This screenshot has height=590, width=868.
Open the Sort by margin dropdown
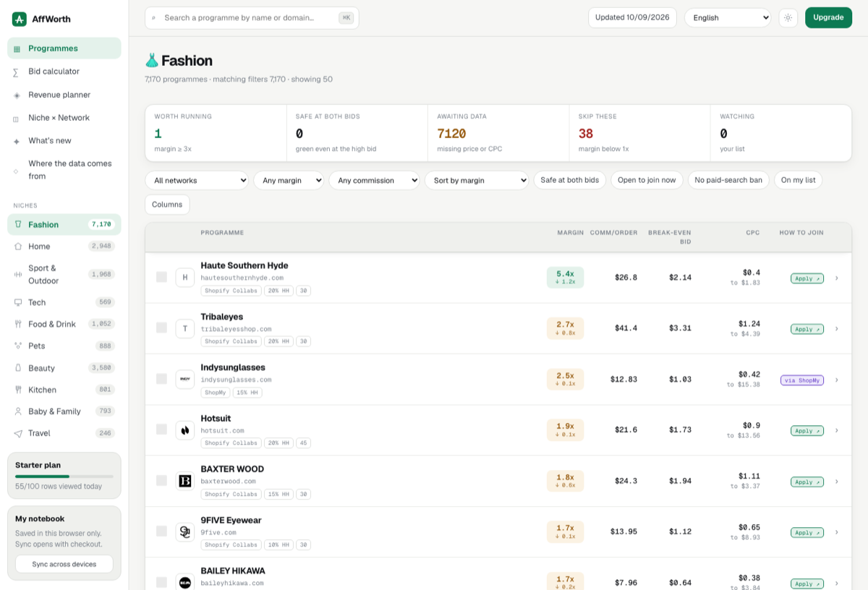[477, 180]
